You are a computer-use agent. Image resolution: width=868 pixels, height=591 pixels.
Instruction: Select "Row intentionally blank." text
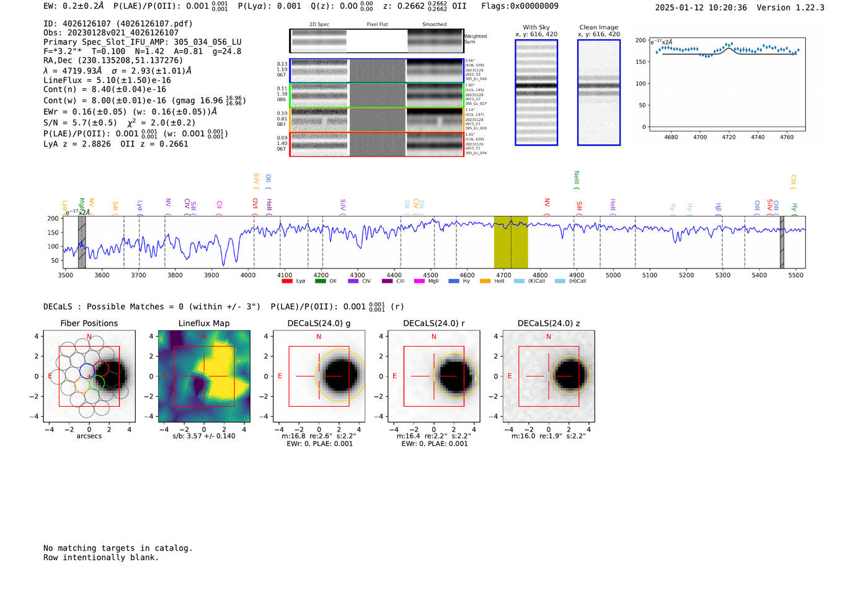(101, 558)
